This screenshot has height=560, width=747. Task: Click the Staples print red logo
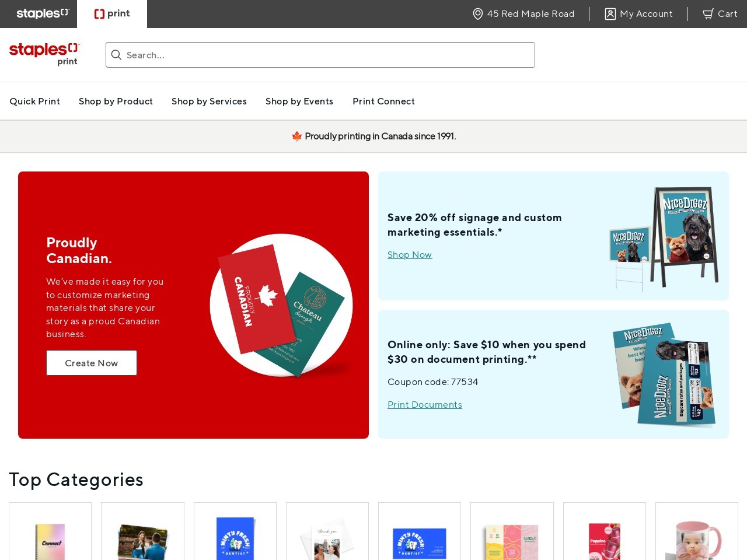[x=44, y=54]
